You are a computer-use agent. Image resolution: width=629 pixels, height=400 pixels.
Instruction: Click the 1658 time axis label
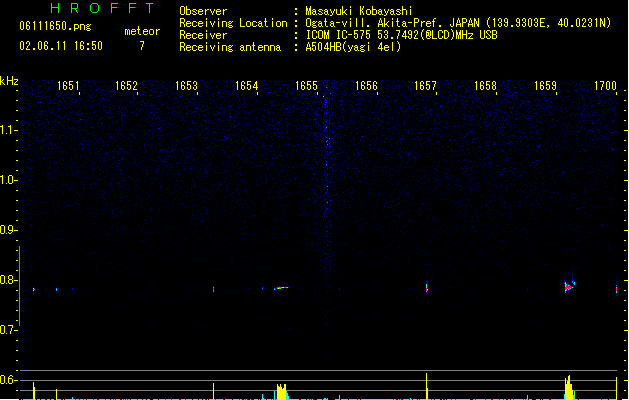point(485,86)
